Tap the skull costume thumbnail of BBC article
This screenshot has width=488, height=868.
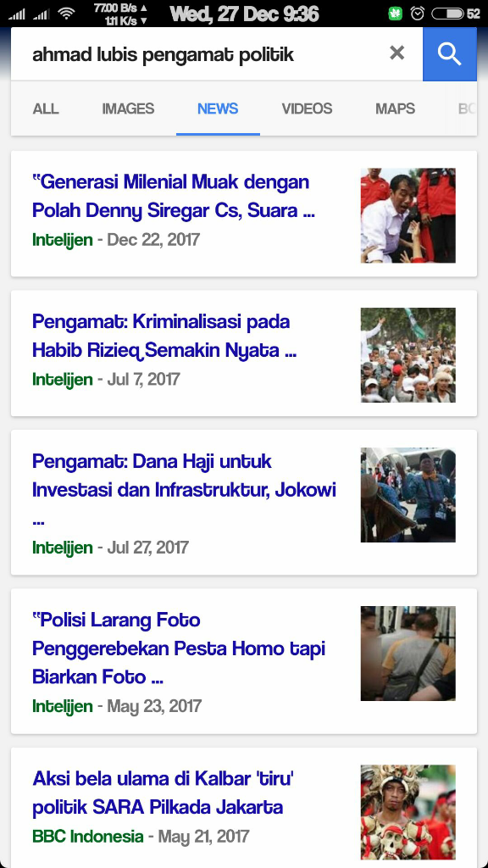pos(408,812)
